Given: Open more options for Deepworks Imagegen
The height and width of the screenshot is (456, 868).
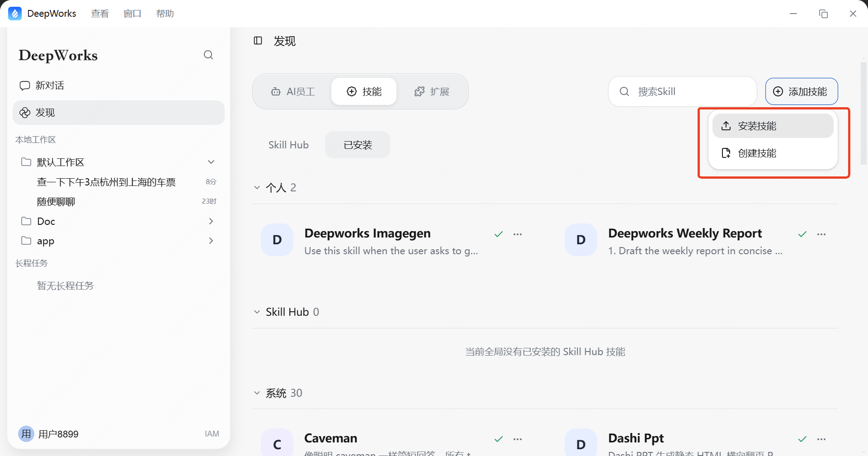Looking at the screenshot, I should pyautogui.click(x=518, y=234).
